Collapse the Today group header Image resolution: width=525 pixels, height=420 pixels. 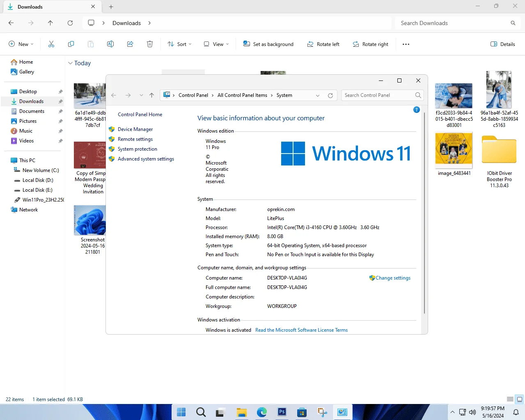click(70, 63)
